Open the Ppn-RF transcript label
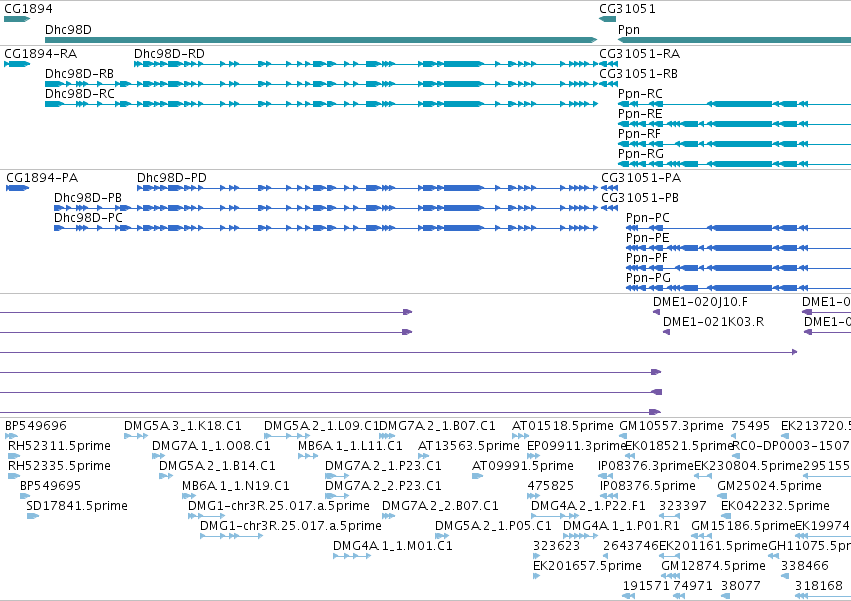This screenshot has width=851, height=601. click(x=639, y=134)
